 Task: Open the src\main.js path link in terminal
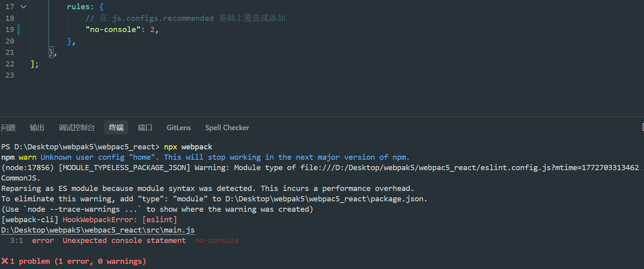pos(98,230)
